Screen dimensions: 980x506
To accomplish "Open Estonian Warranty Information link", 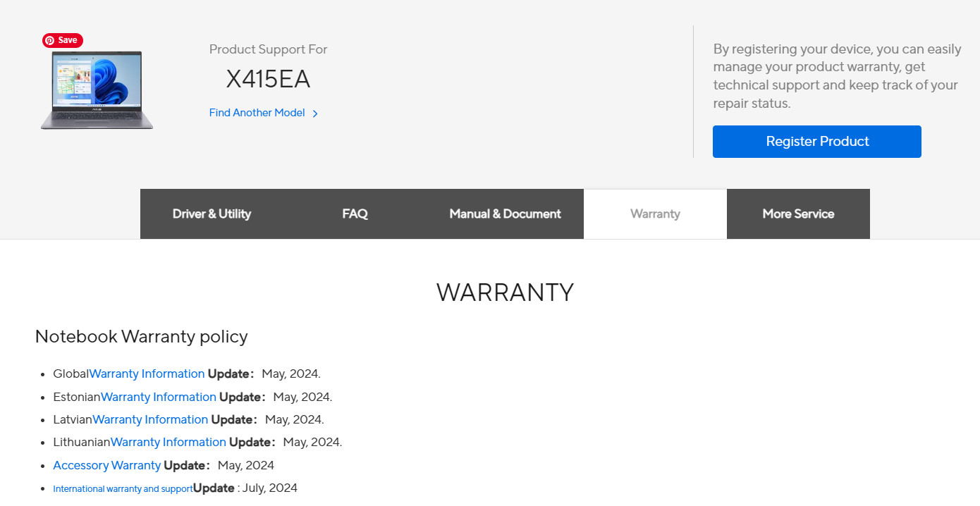I will pos(159,397).
